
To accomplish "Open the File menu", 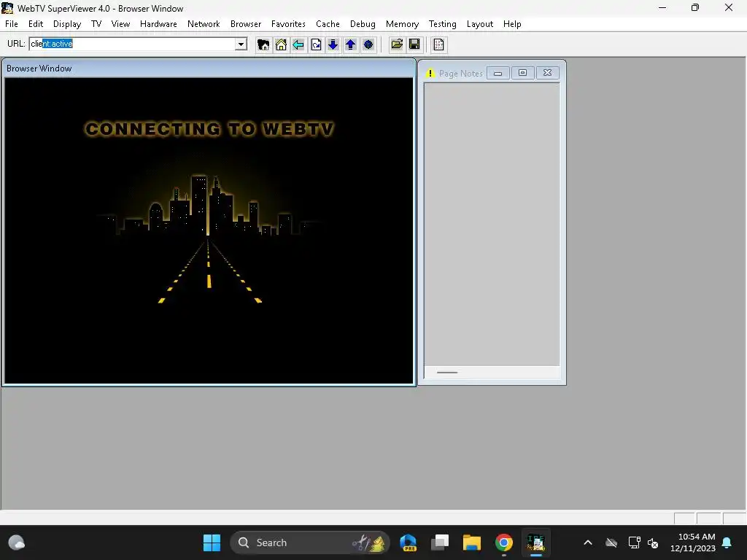I will [12, 24].
